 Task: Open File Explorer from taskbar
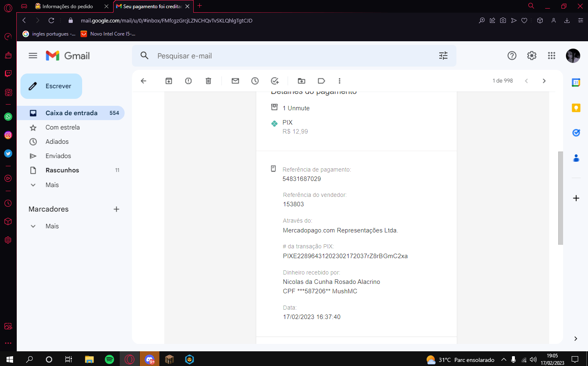[x=89, y=359]
